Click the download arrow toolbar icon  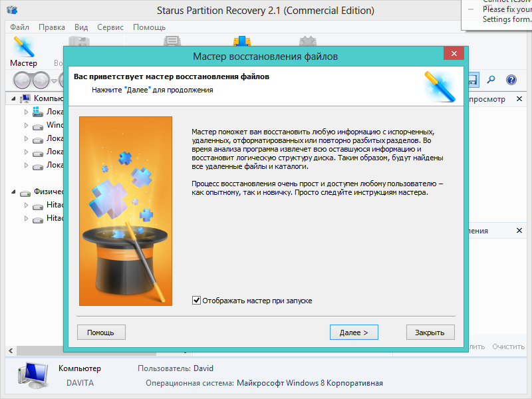click(x=242, y=41)
